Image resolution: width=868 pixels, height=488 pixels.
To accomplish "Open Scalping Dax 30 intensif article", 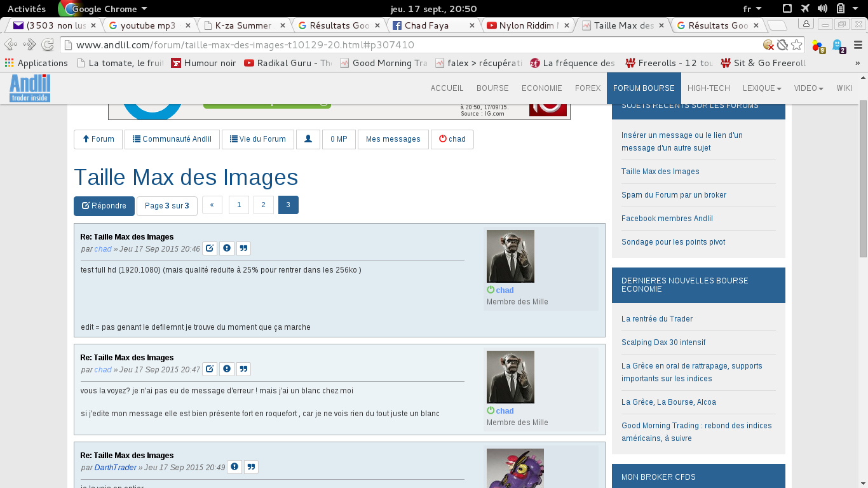I will 663,342.
